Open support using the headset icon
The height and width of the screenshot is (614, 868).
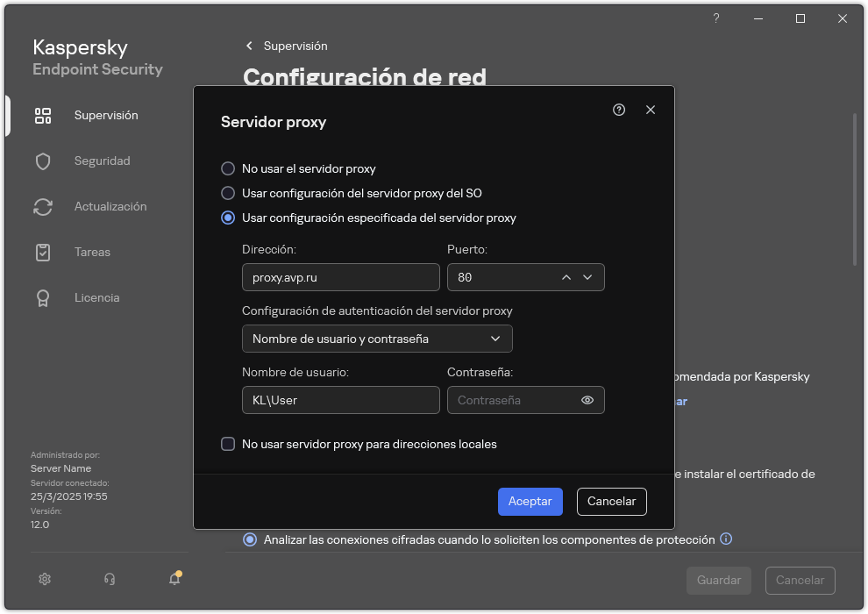click(109, 579)
